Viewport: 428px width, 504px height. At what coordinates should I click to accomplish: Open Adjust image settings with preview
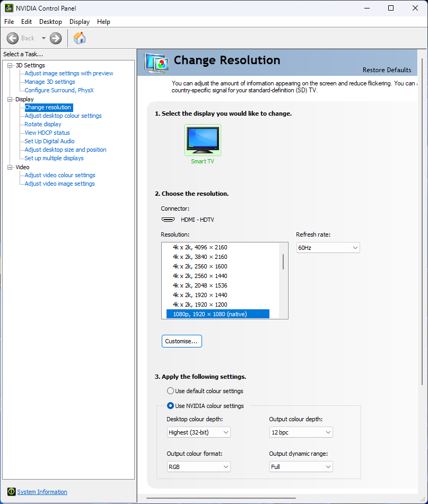[69, 73]
